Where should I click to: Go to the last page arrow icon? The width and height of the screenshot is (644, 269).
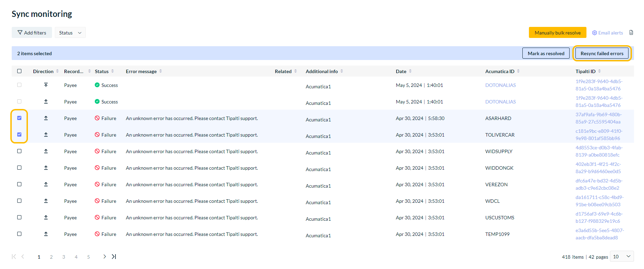click(114, 257)
